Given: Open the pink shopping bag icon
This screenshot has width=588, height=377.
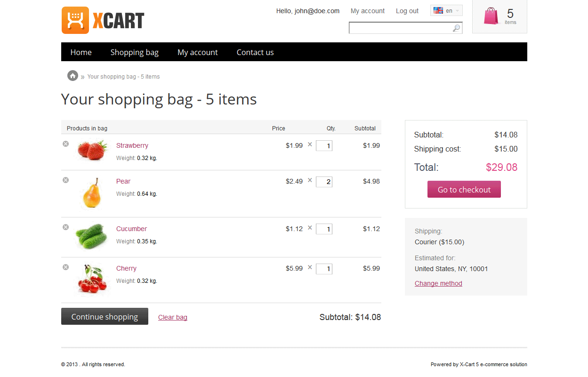Looking at the screenshot, I should point(491,16).
